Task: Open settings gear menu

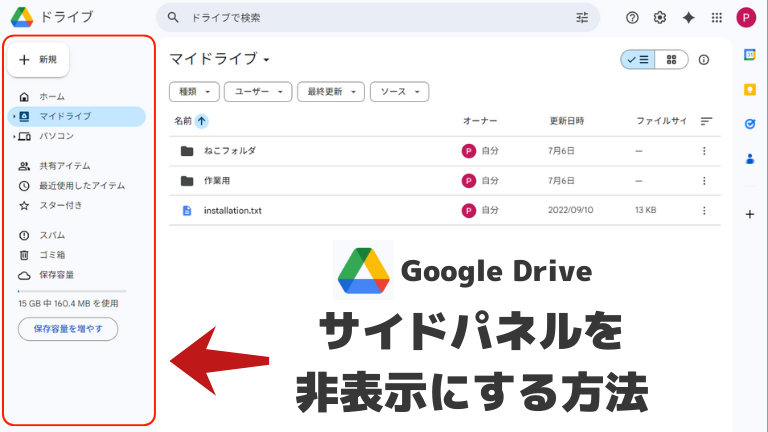Action: click(660, 18)
